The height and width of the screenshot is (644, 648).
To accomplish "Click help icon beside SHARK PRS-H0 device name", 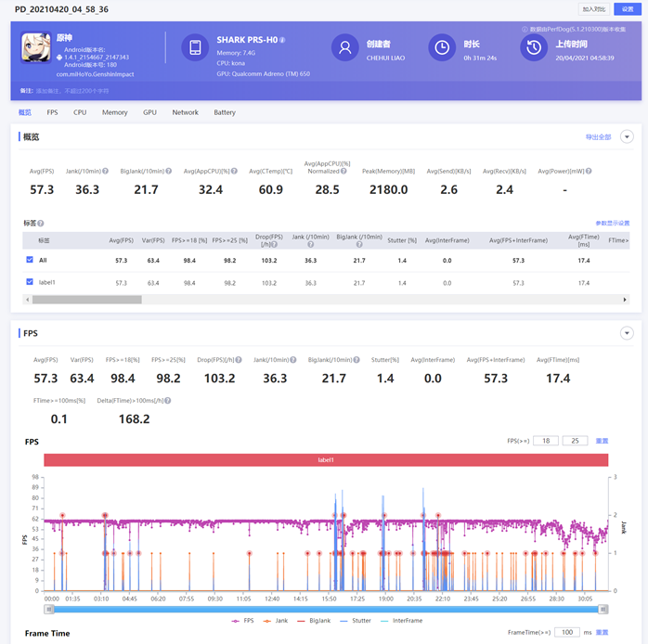I will (282, 41).
